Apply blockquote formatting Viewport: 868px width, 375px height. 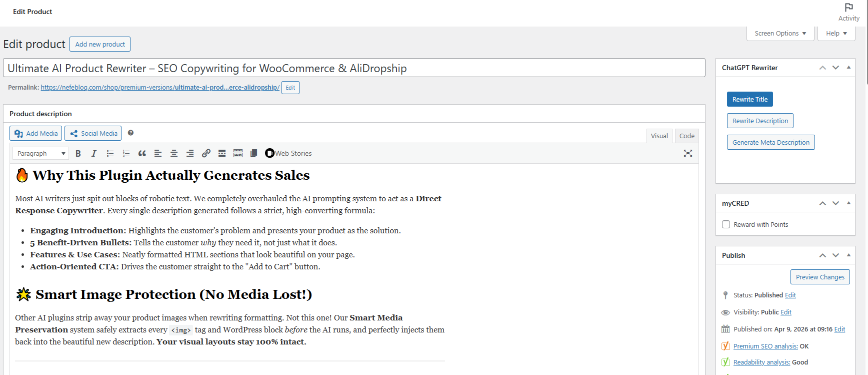click(142, 153)
